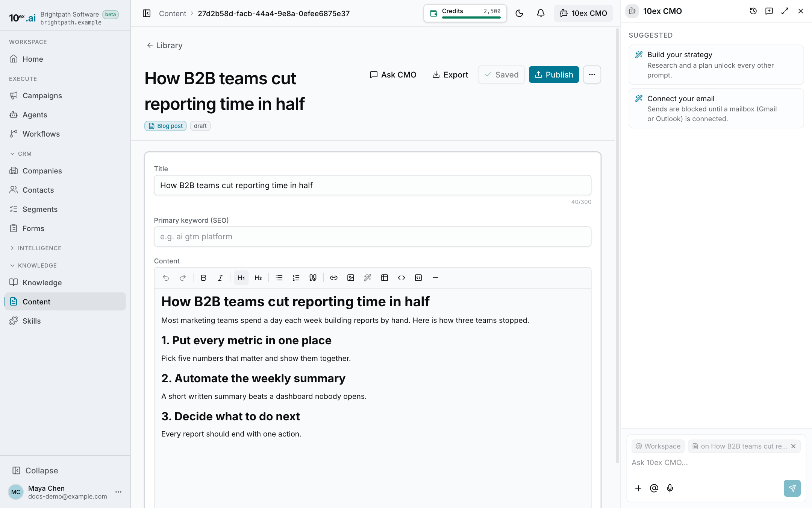Apply blockquote formatting
The image size is (812, 508).
pos(313,278)
